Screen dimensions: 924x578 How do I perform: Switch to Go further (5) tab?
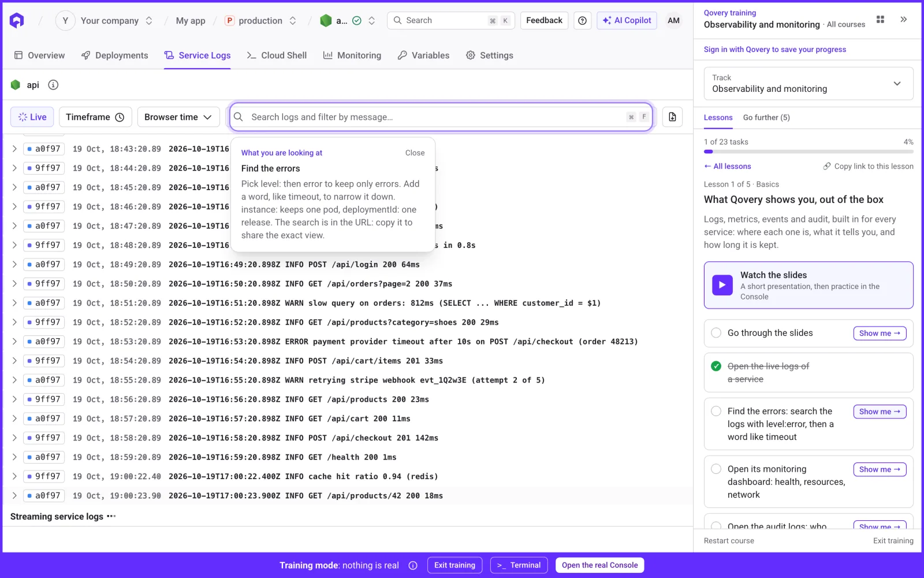coord(766,117)
